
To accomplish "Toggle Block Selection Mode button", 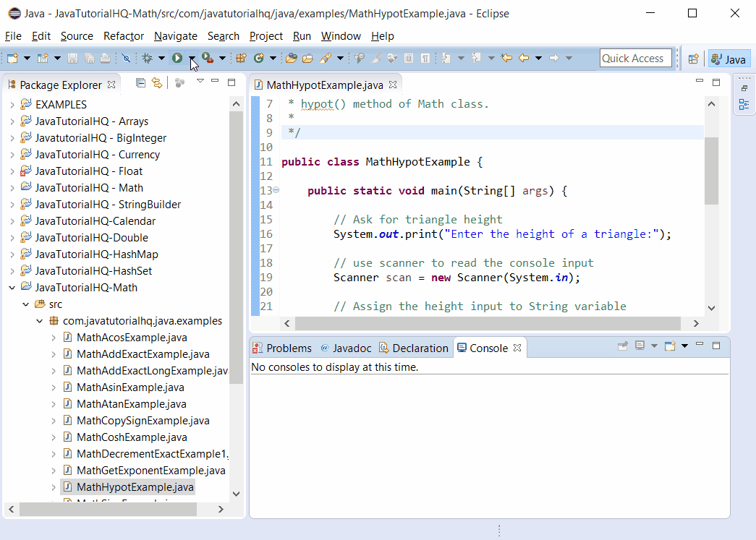I will click(408, 59).
